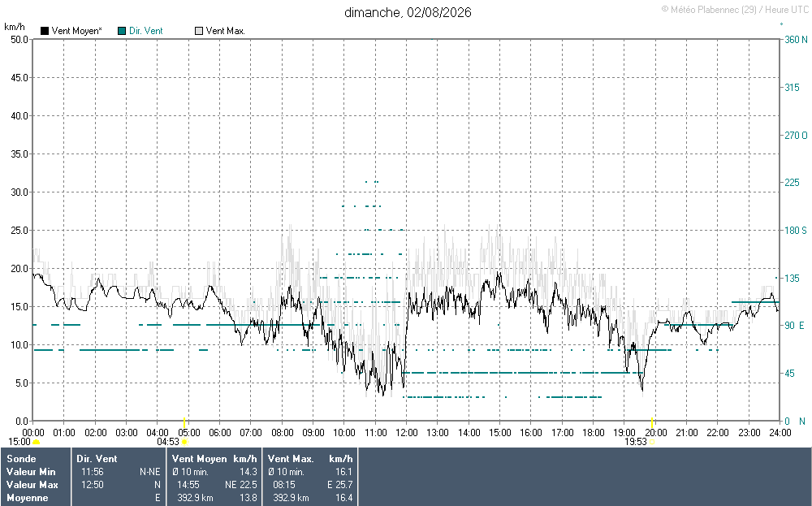Image resolution: width=812 pixels, height=506 pixels.
Task: Click the sunset icon beside 19:53
Action: [652, 442]
